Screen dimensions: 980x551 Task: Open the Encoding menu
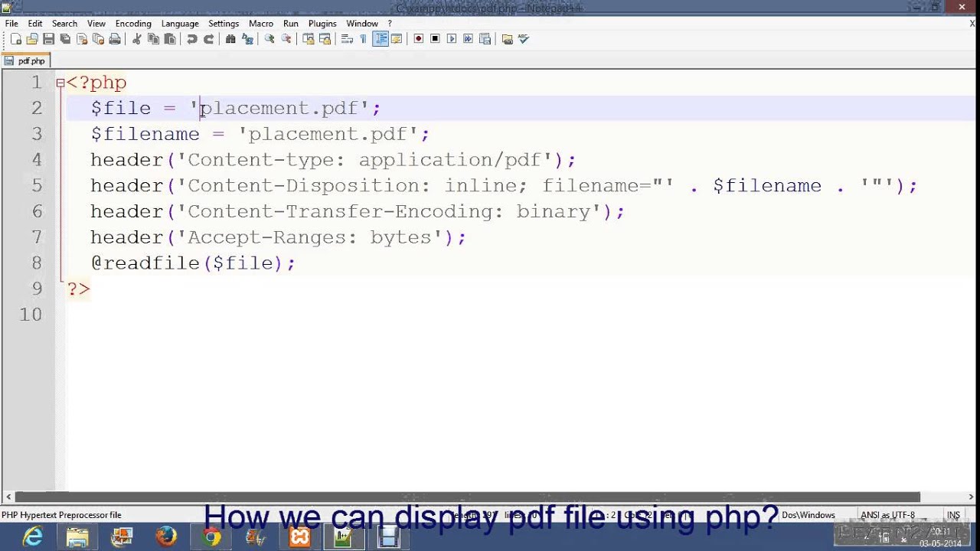pyautogui.click(x=133, y=24)
